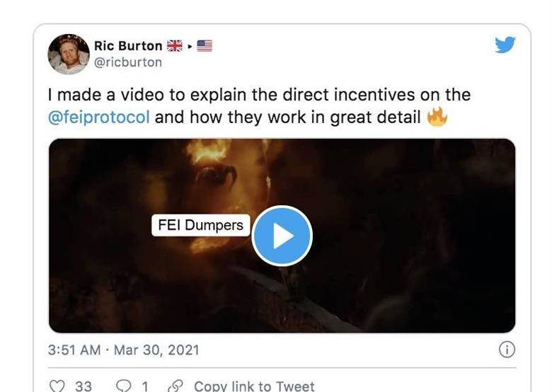Image resolution: width=552 pixels, height=392 pixels.
Task: Like the tweet with heart icon
Action: (57, 386)
